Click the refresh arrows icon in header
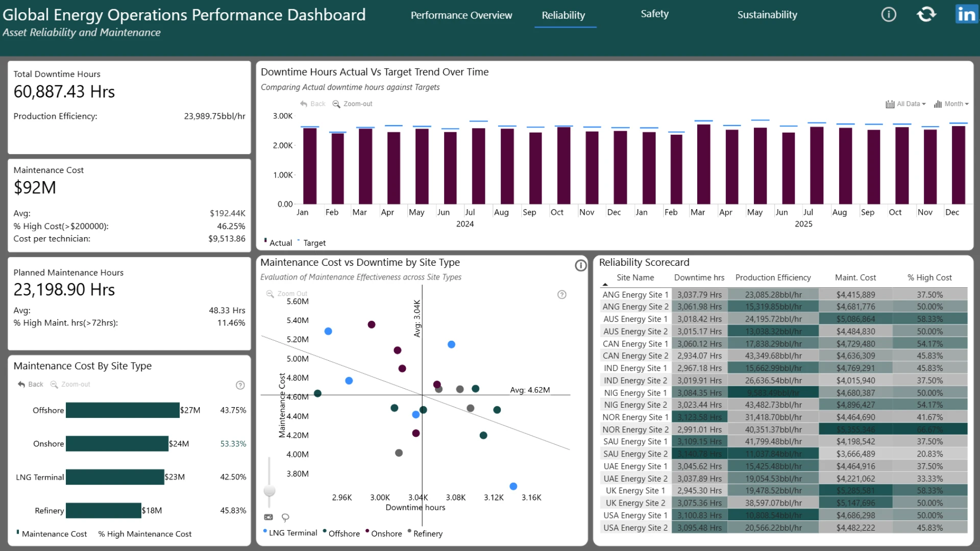Viewport: 980px width, 551px height. [x=926, y=14]
